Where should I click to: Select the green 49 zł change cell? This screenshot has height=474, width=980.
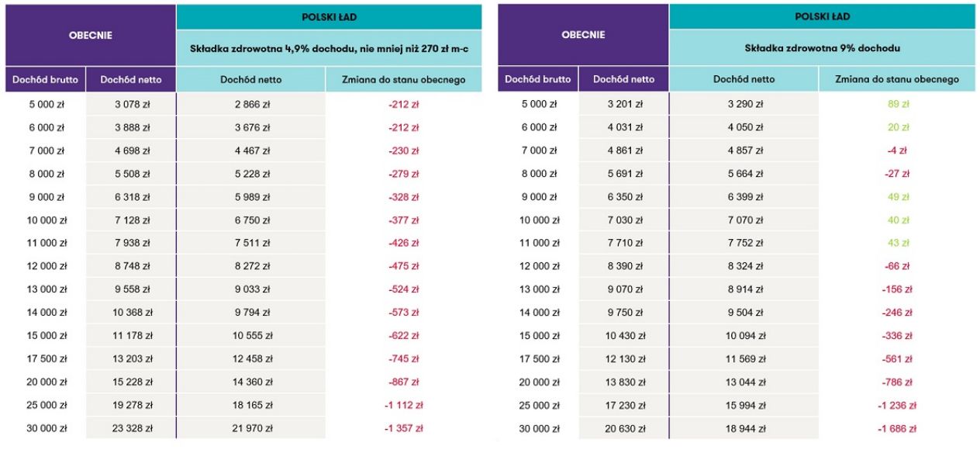pyautogui.click(x=896, y=197)
